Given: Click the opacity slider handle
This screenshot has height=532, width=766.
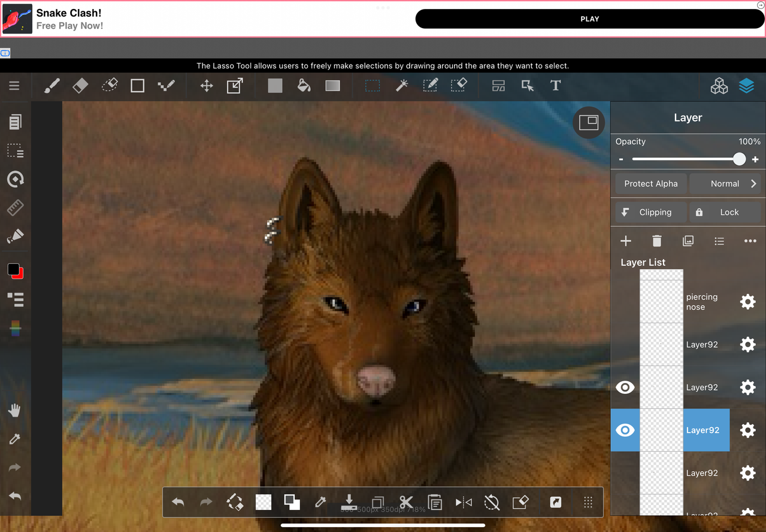Looking at the screenshot, I should [740, 159].
